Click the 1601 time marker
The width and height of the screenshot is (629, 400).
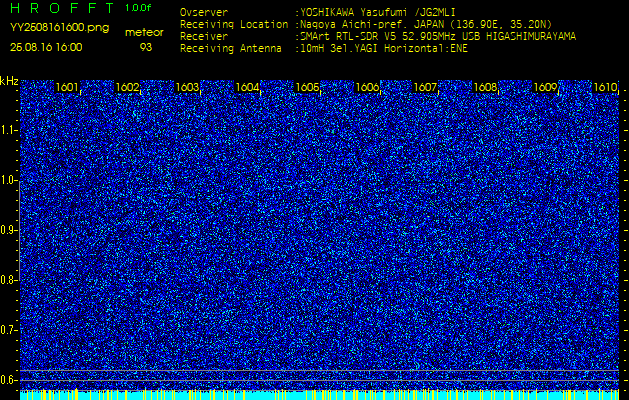[67, 87]
